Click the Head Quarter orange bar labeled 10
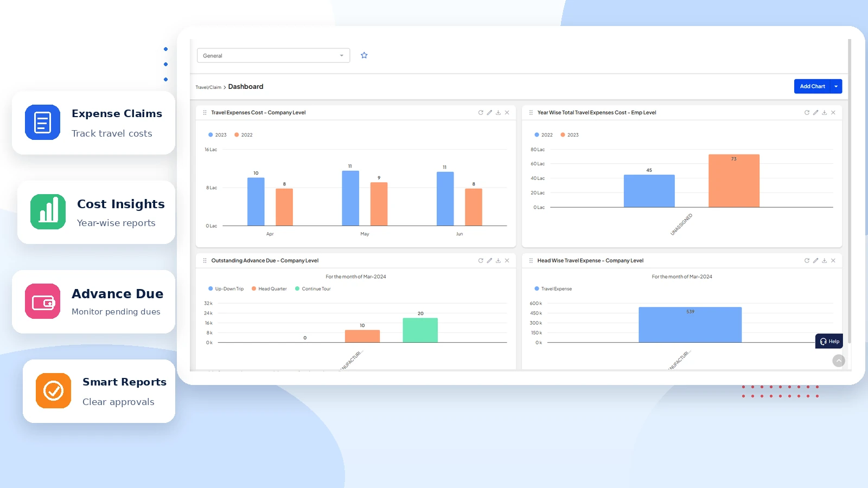This screenshot has width=868, height=488. (x=362, y=336)
